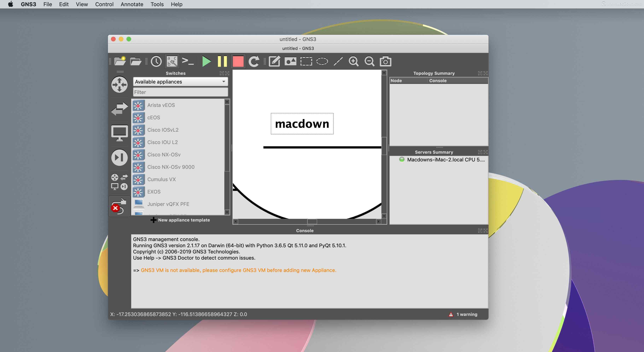This screenshot has width=644, height=352.
Task: Close the Console panel
Action: coord(485,231)
